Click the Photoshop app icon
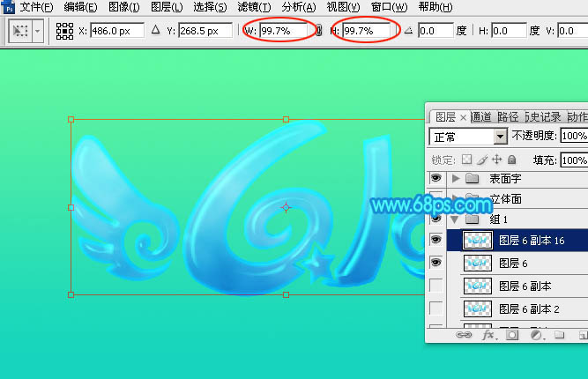Viewport: 588px width, 379px height. coord(8,7)
